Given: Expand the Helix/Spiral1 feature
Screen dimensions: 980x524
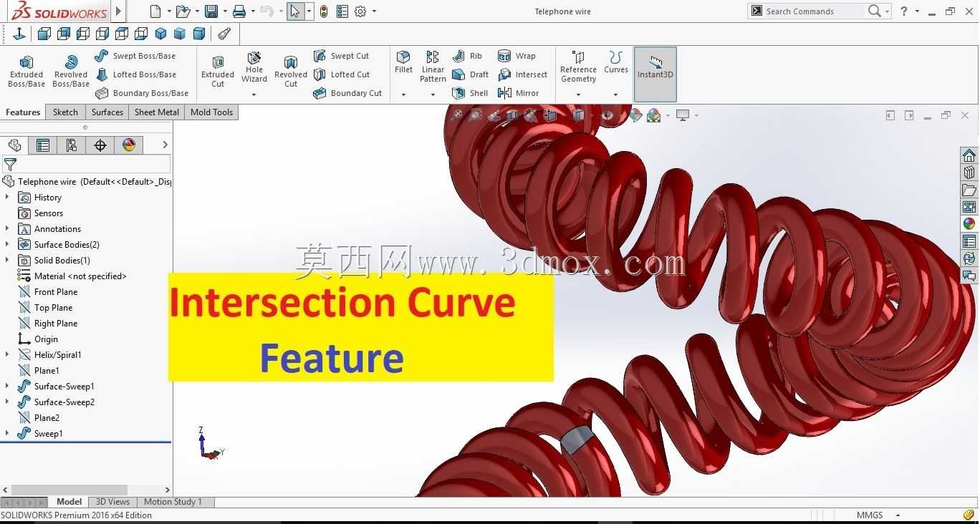Looking at the screenshot, I should click(7, 354).
